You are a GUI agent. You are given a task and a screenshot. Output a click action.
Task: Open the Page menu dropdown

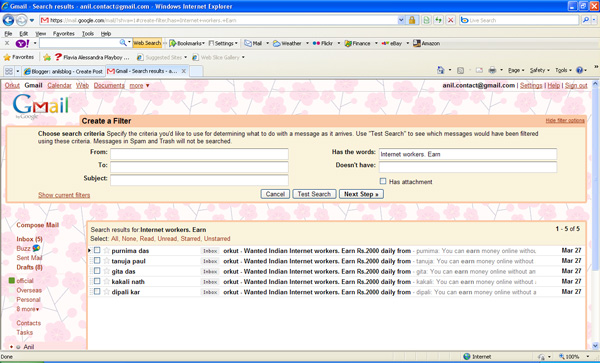[x=516, y=70]
